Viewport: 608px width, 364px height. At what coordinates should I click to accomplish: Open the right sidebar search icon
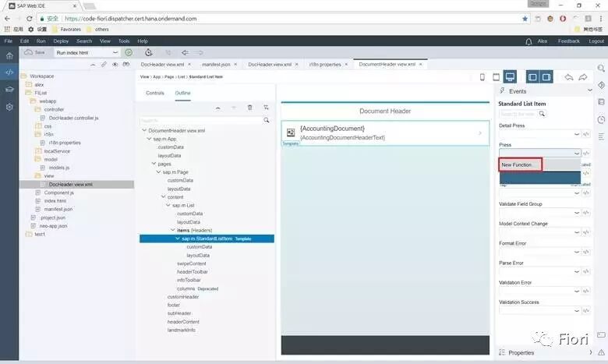point(601,69)
